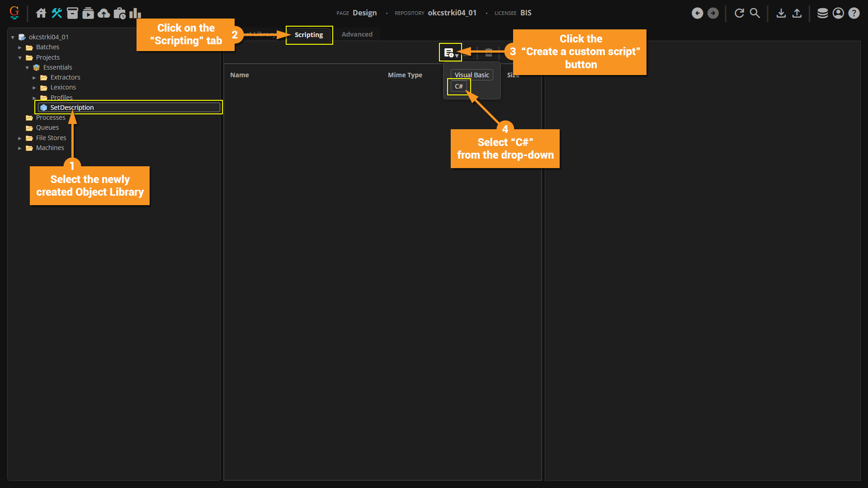Switch to the Advanced tab

pos(357,34)
